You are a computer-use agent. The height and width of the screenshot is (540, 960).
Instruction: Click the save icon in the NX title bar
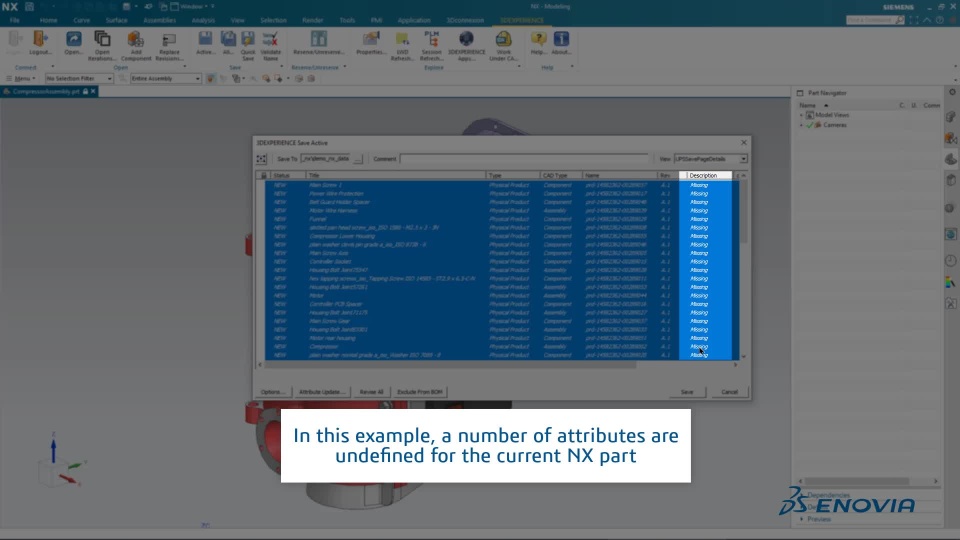click(x=29, y=7)
